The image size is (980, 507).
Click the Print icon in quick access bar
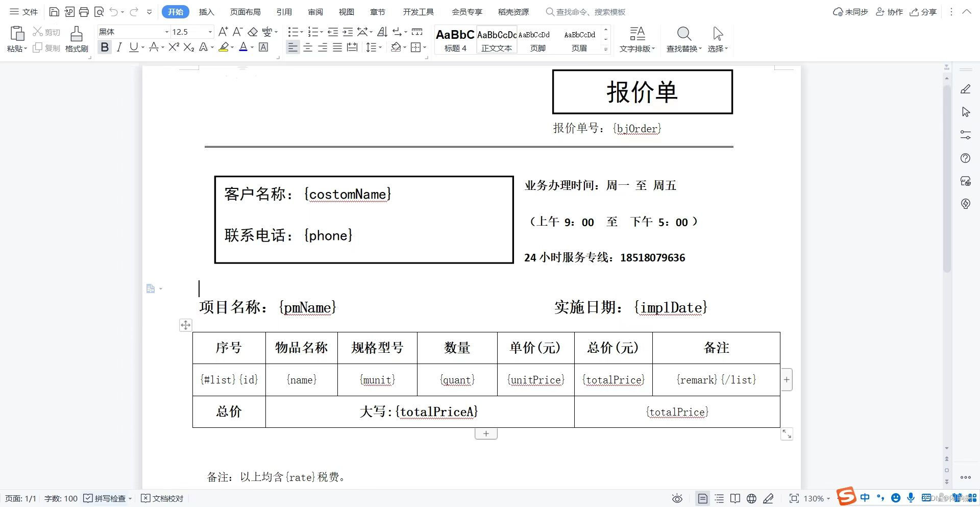click(84, 12)
